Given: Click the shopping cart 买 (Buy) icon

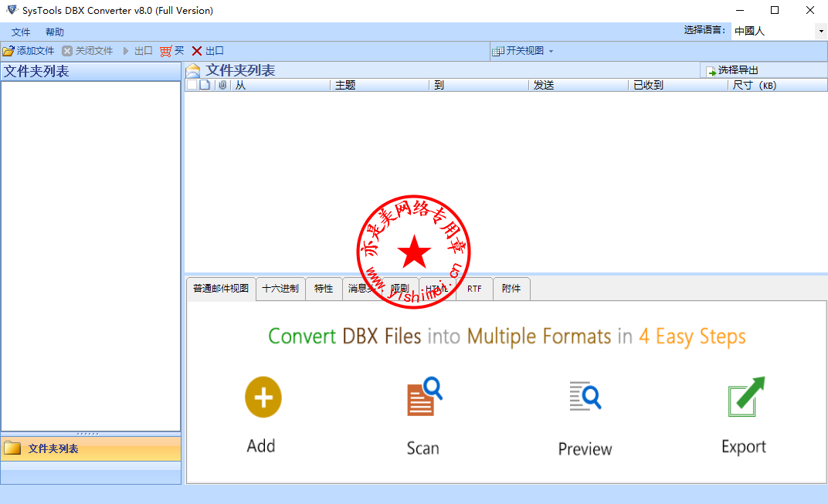Looking at the screenshot, I should click(165, 51).
